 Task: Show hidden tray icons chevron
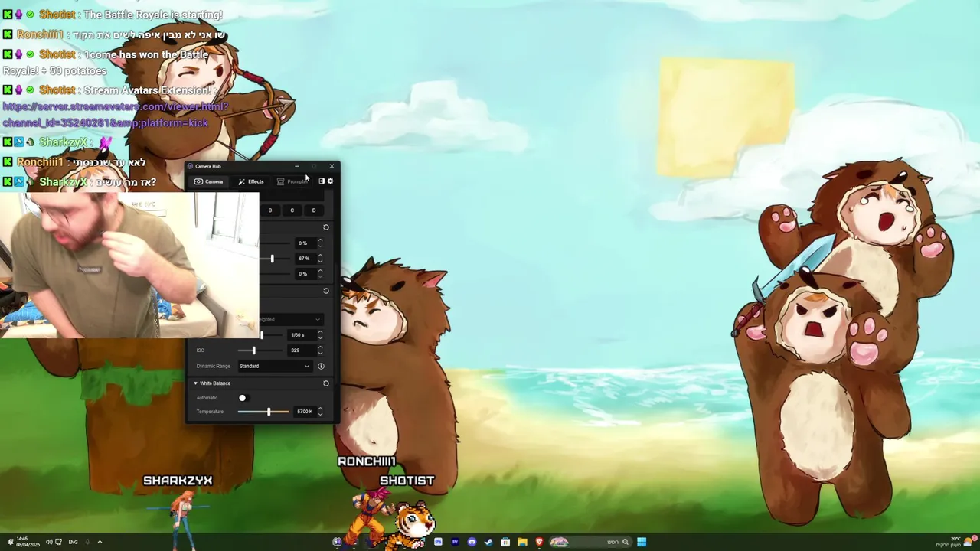click(100, 542)
